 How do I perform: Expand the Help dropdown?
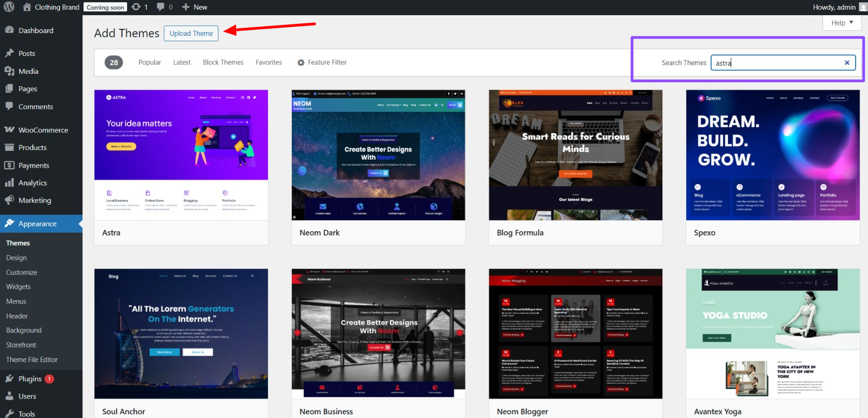[843, 23]
